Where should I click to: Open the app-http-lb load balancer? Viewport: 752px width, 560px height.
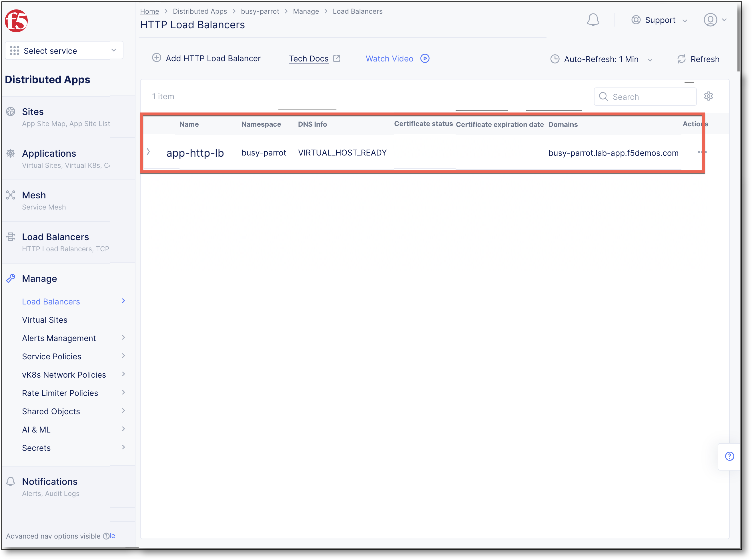click(x=195, y=153)
